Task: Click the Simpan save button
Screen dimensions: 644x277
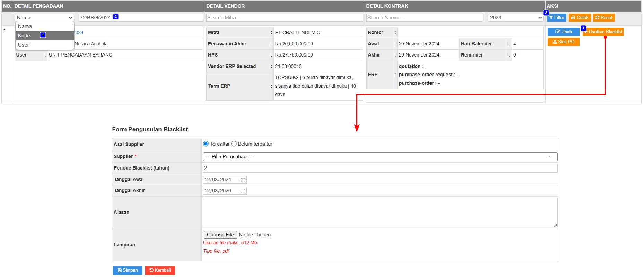Action: pos(128,270)
